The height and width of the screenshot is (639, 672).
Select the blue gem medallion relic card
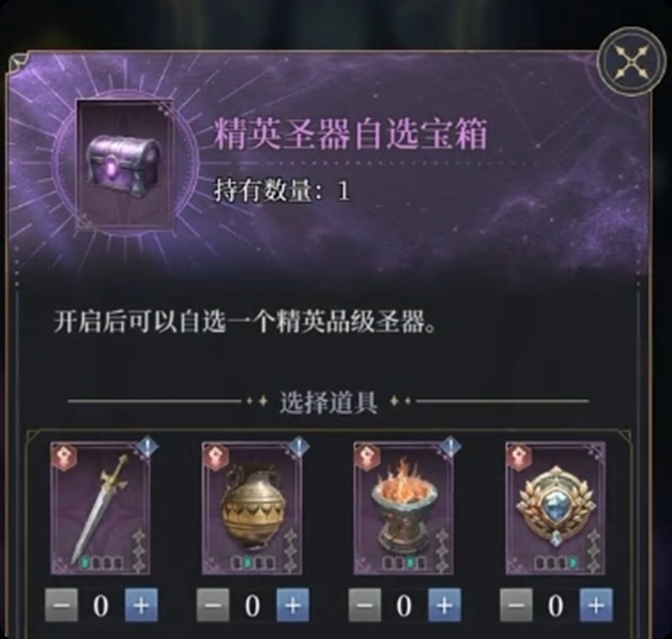pos(555,509)
